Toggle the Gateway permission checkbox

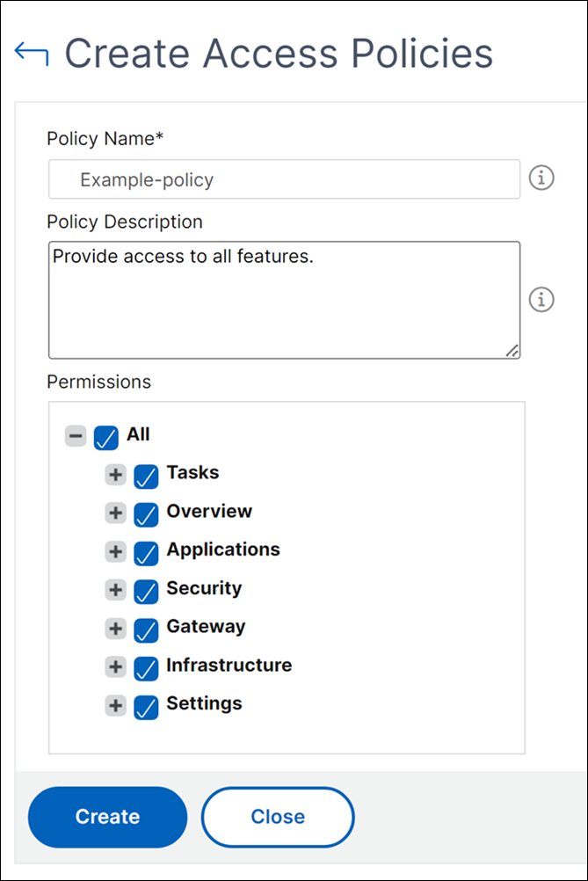click(x=146, y=630)
